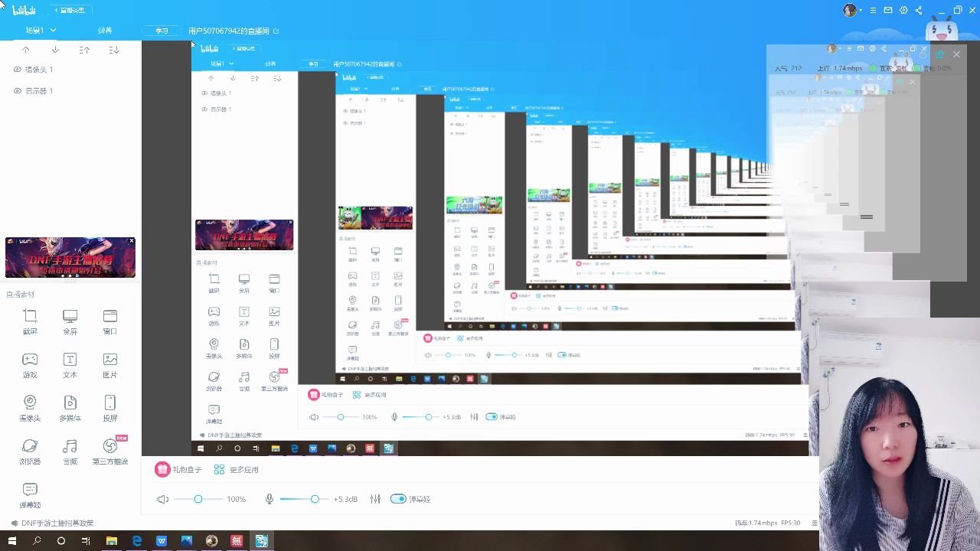Toggle visibility of 显示器 1 source

(x=17, y=91)
